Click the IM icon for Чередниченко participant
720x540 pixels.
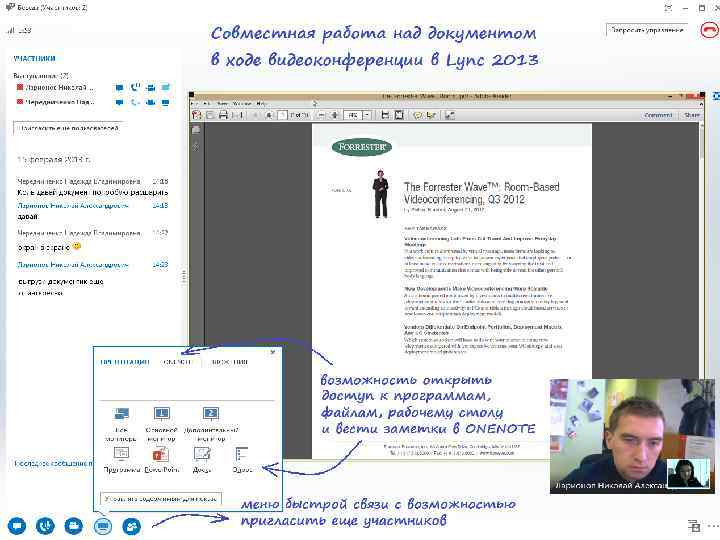tap(119, 102)
